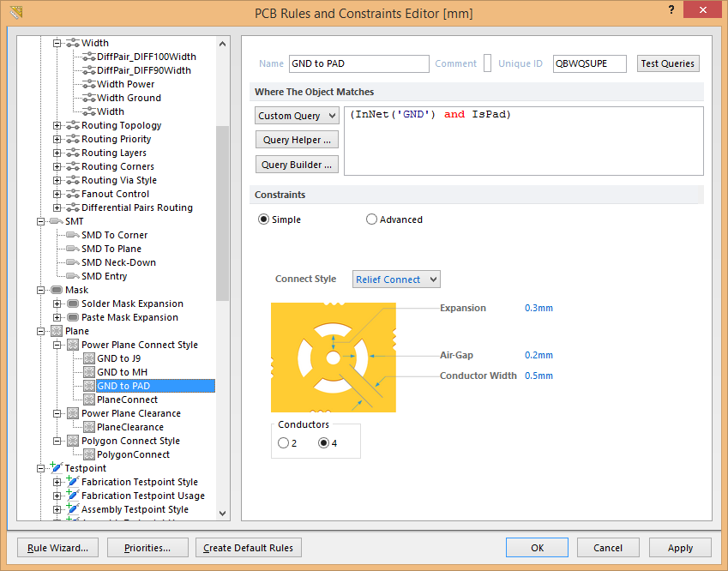Click the Routing Via Style icon
728x571 pixels.
tap(72, 180)
